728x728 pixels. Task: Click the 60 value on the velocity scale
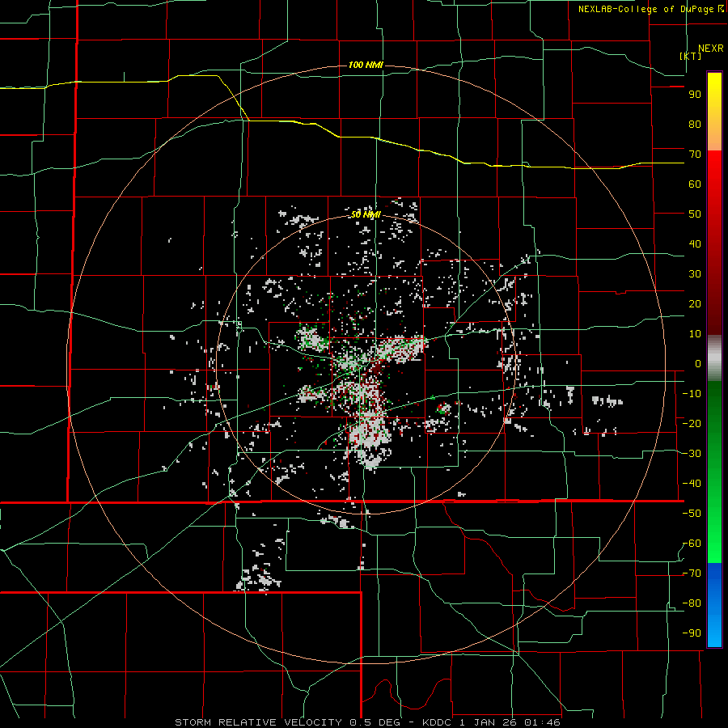pos(695,184)
